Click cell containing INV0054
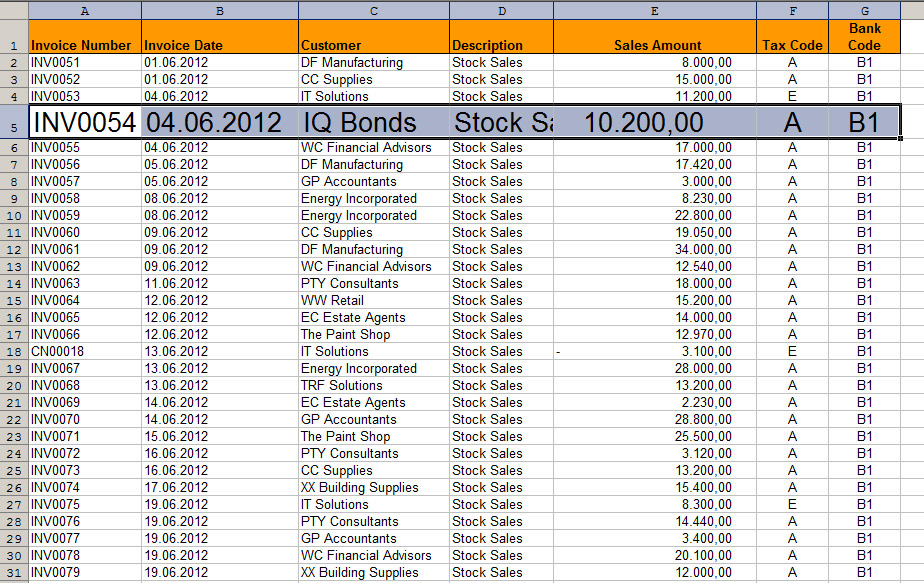Screen dimensions: 924x583 click(85, 122)
